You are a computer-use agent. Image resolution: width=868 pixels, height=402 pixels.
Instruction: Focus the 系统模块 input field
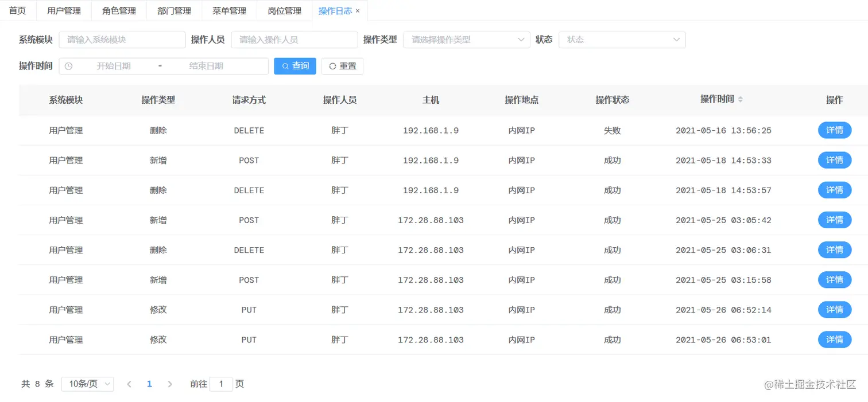pos(122,40)
